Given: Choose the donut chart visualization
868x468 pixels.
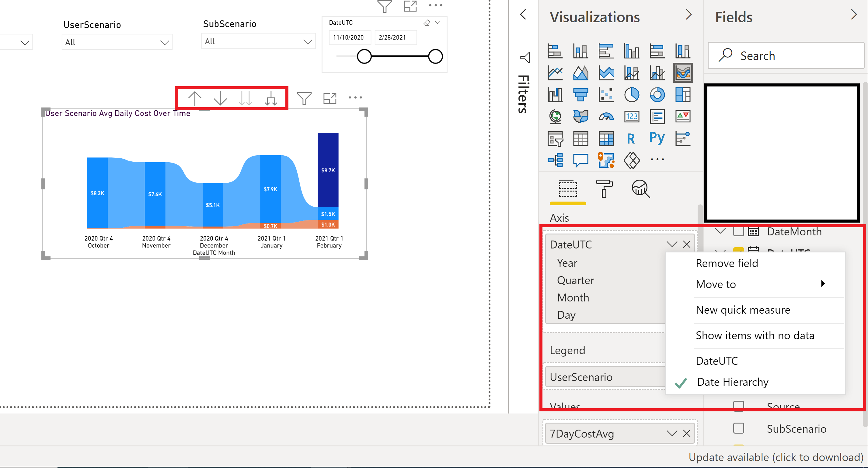Looking at the screenshot, I should coord(657,95).
